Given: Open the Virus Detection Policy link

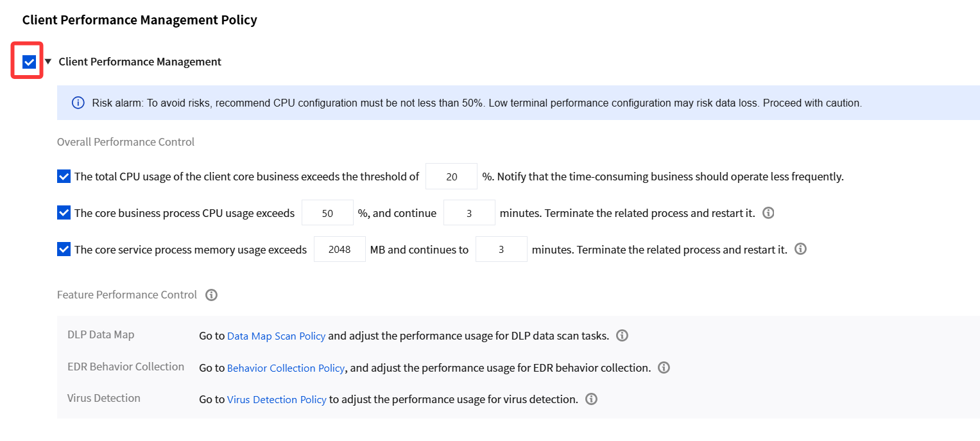Looking at the screenshot, I should coord(277,399).
